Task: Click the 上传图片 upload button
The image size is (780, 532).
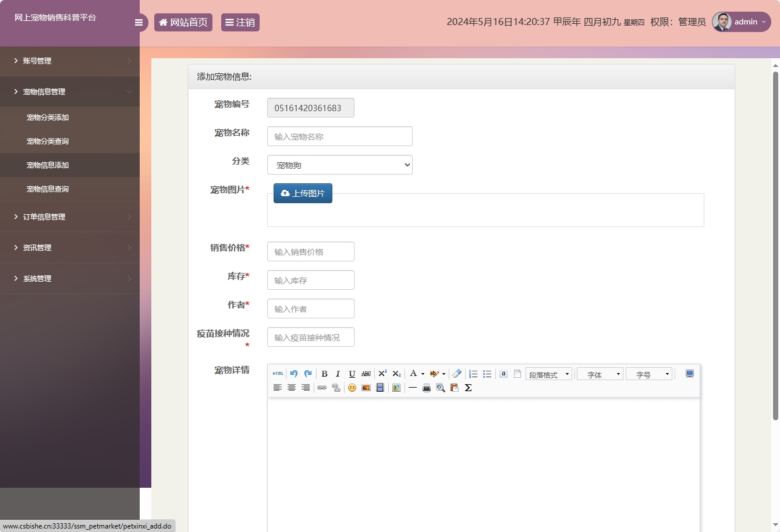Action: click(303, 193)
